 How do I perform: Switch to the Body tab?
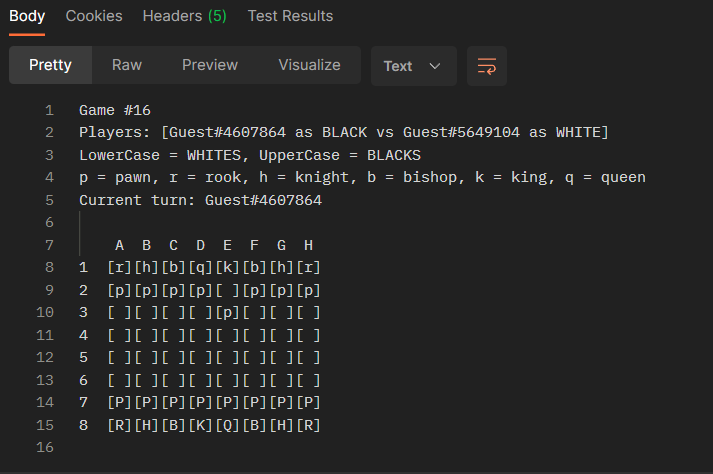click(27, 16)
